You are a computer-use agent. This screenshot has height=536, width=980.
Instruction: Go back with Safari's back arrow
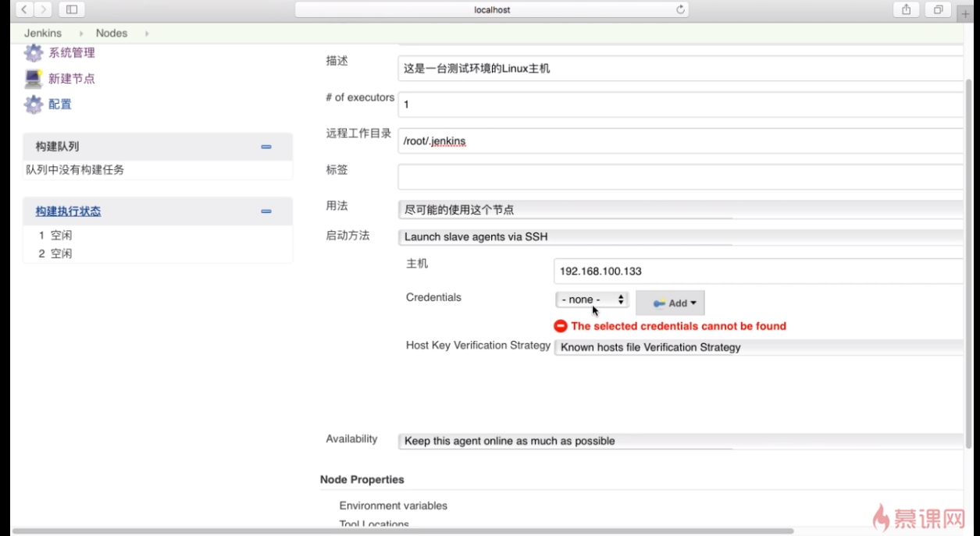coord(24,9)
